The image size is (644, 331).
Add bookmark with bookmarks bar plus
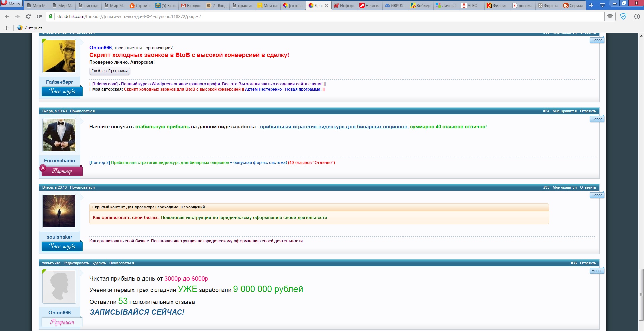pos(7,28)
